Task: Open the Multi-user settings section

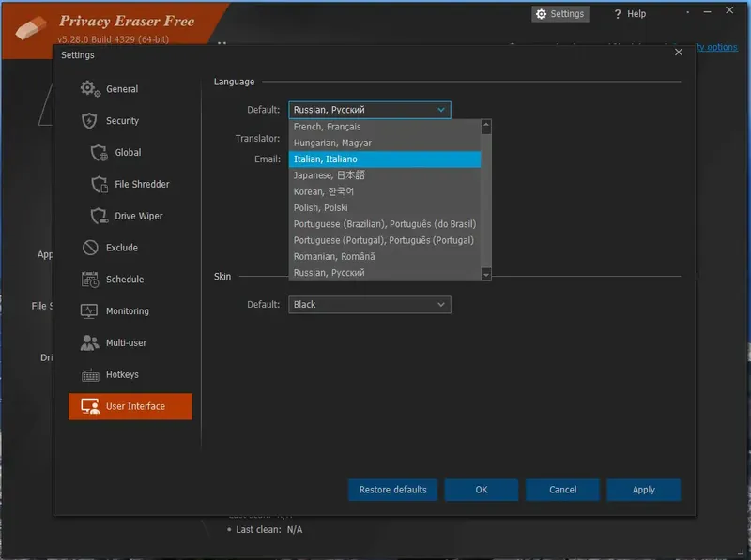Action: pyautogui.click(x=122, y=342)
